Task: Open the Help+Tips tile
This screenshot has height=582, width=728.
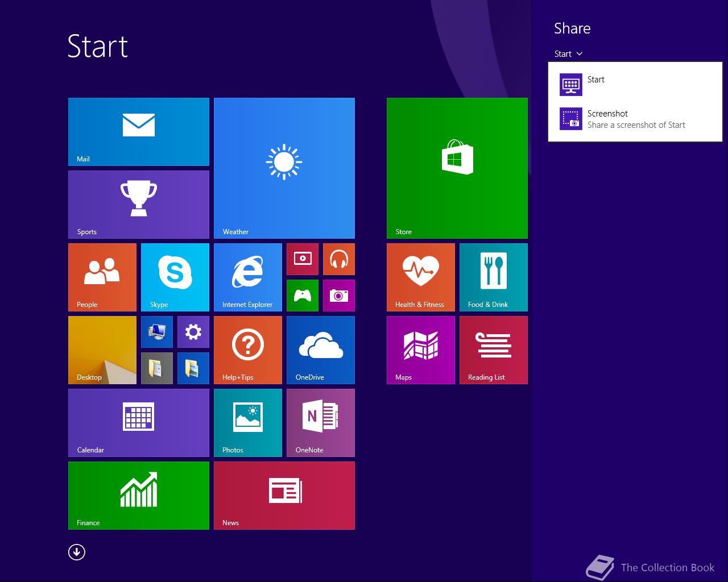Action: click(248, 350)
